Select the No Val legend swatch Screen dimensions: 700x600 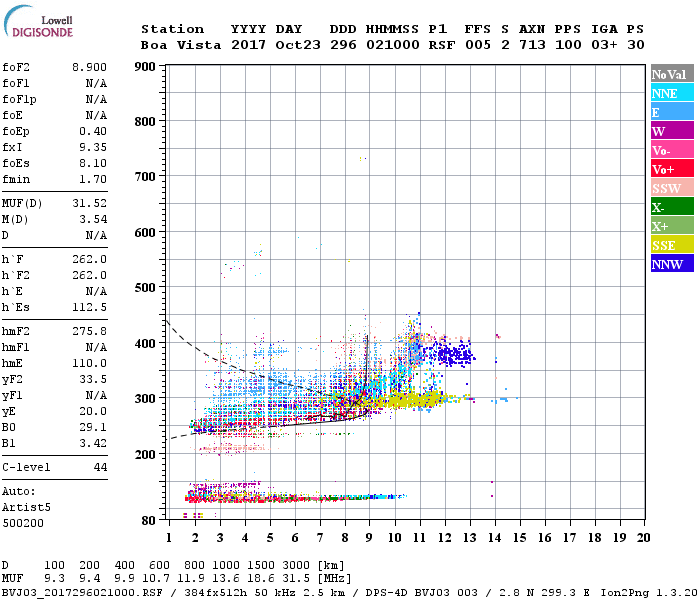(x=672, y=74)
